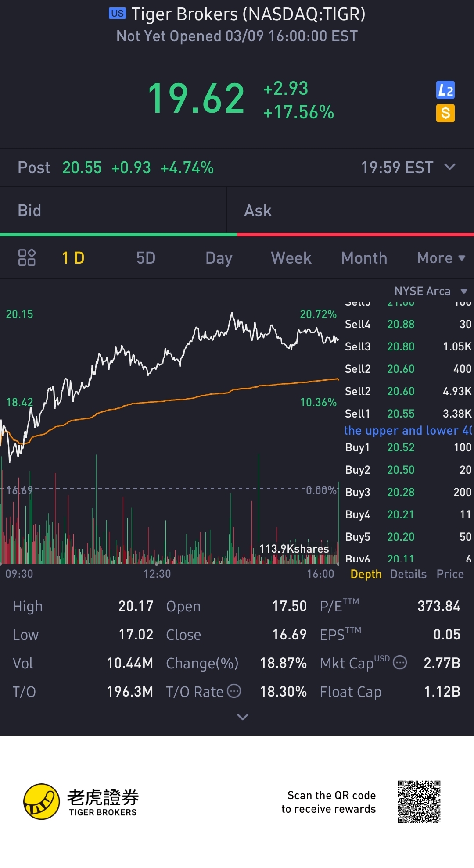Switch to the 5D chart tab

[146, 258]
